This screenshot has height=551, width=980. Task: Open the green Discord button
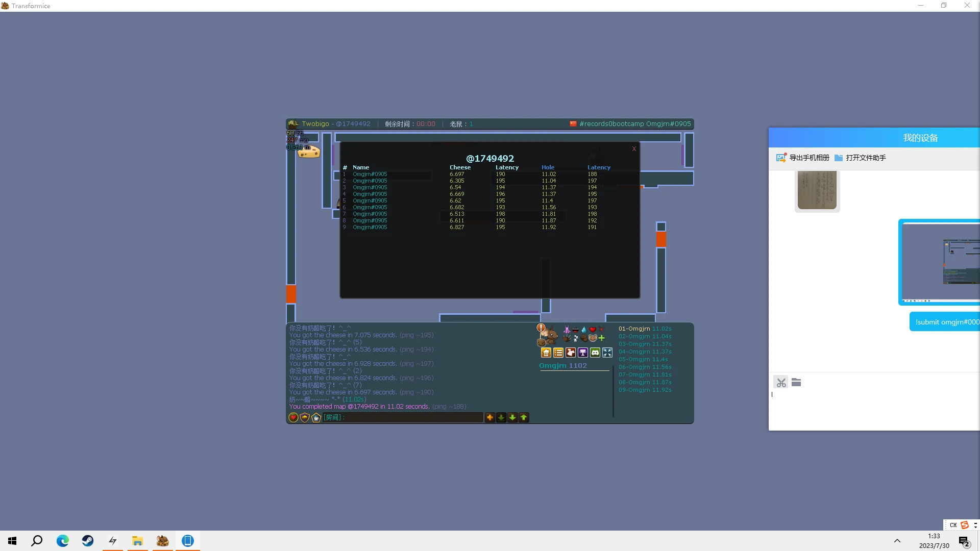(x=595, y=353)
